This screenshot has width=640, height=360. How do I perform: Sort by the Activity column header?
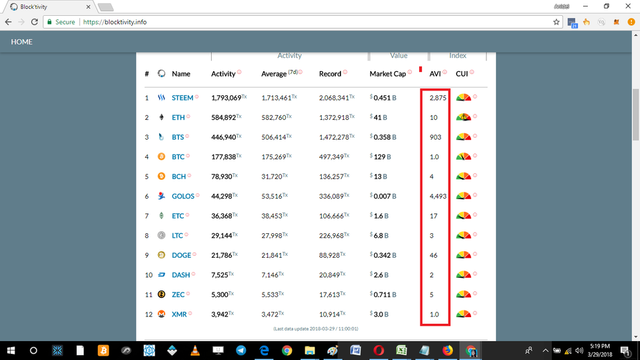click(223, 74)
